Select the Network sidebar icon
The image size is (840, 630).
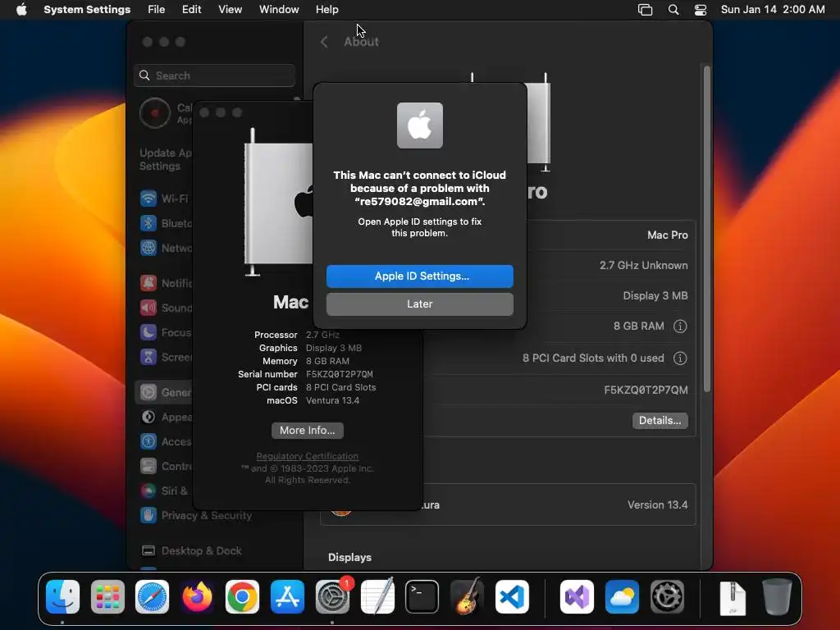[x=148, y=248]
